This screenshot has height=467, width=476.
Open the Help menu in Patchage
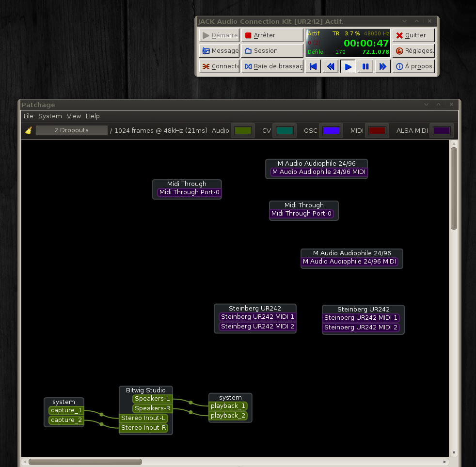pos(93,116)
